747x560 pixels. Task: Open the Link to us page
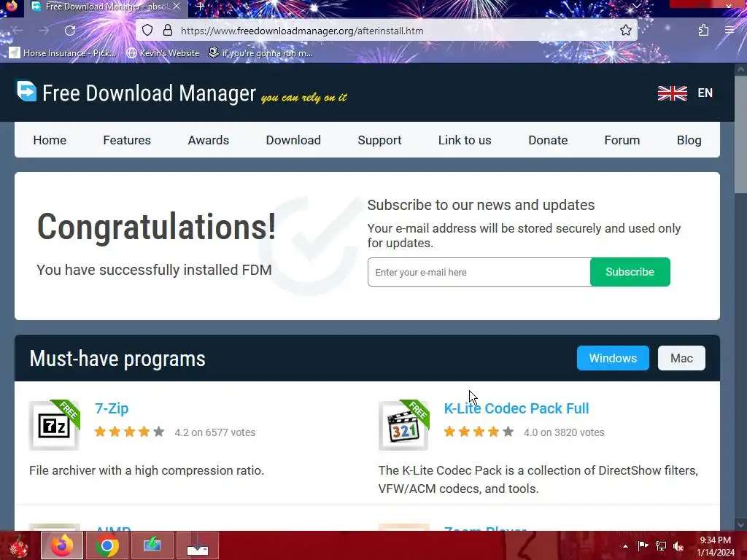[465, 140]
